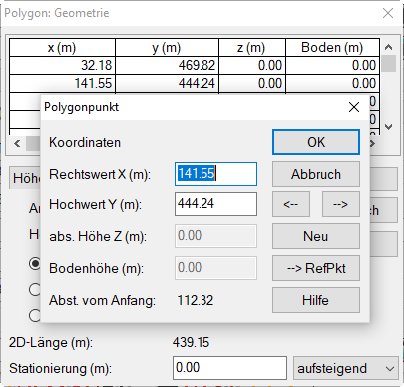The height and width of the screenshot is (387, 404).
Task: Open help with the Hilfe button
Action: (x=316, y=300)
